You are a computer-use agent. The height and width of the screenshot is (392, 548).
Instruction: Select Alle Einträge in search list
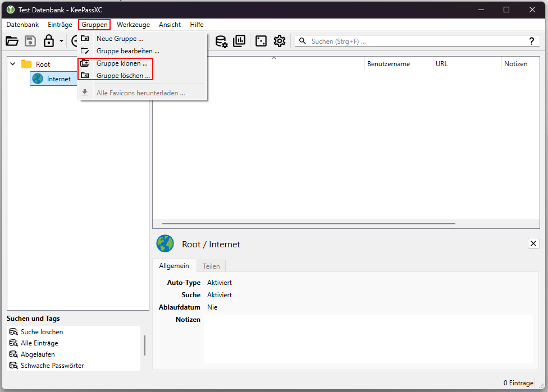click(39, 343)
